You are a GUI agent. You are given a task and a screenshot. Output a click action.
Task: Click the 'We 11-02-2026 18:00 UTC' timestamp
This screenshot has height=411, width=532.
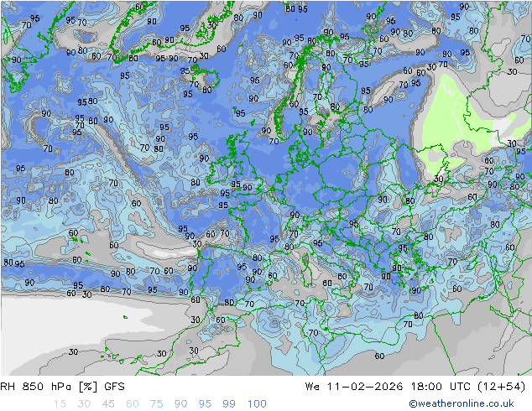tap(388, 387)
